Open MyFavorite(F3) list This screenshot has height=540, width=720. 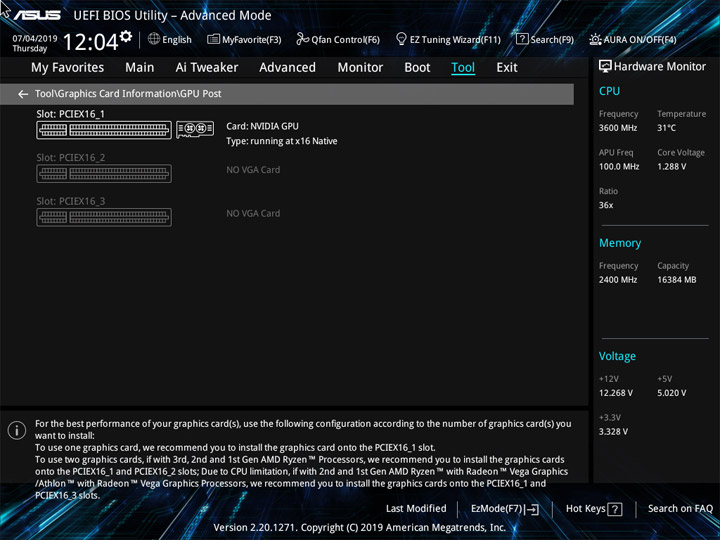click(x=244, y=39)
